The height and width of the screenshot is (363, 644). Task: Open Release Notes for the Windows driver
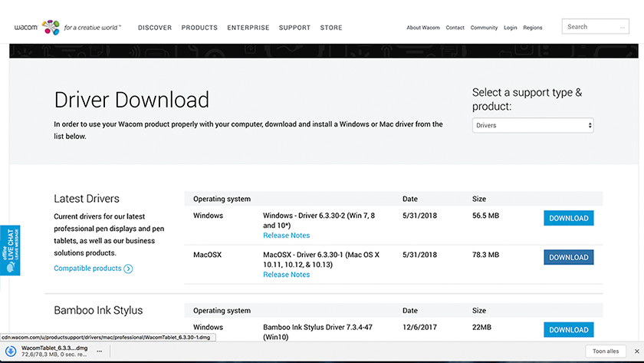pyautogui.click(x=286, y=236)
